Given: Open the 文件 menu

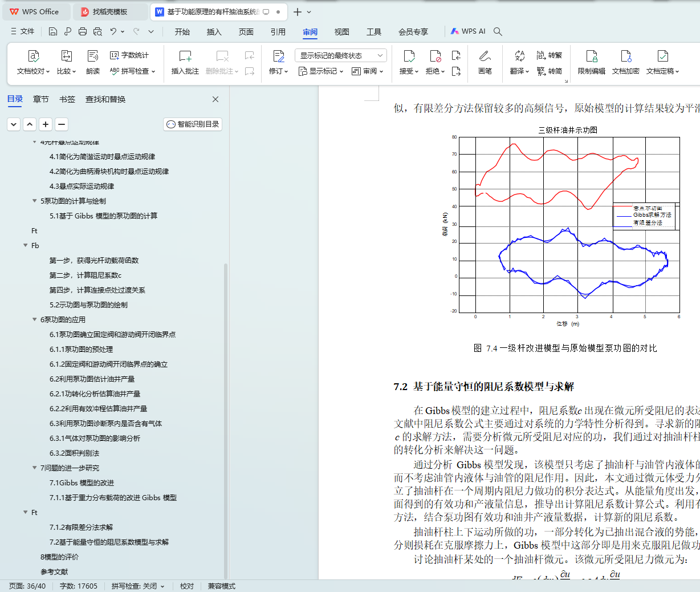Looking at the screenshot, I should click(22, 31).
